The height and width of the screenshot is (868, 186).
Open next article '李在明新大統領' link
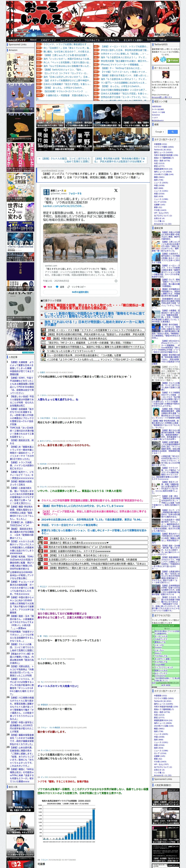click(120, 160)
